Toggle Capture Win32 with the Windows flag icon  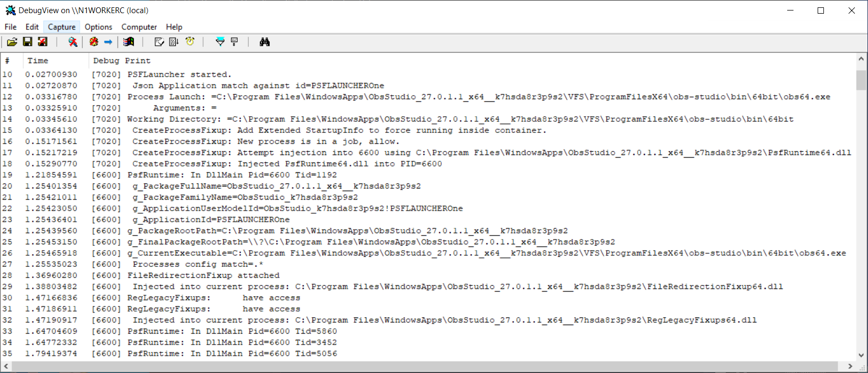[129, 42]
